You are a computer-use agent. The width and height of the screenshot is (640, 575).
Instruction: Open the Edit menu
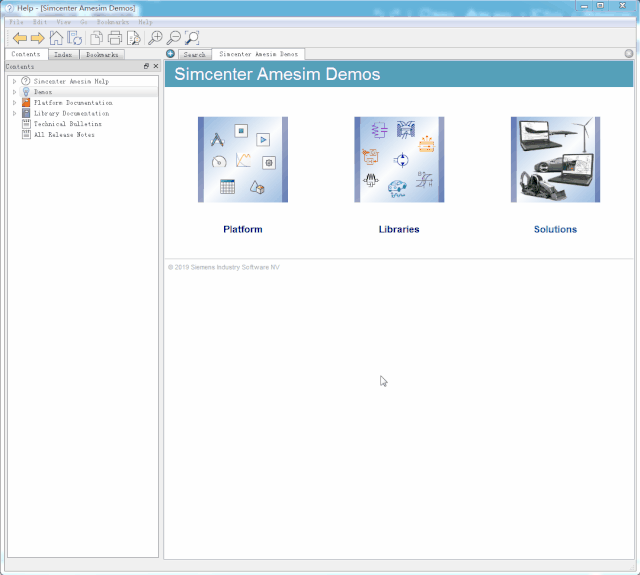pyautogui.click(x=40, y=22)
